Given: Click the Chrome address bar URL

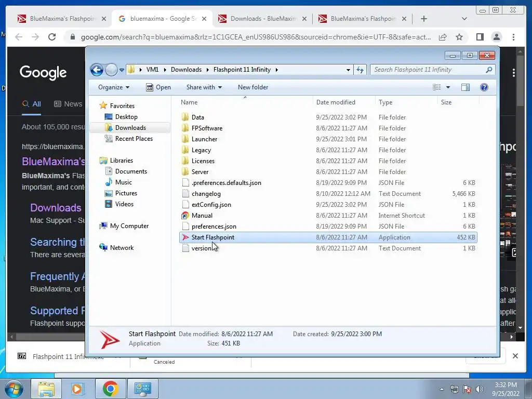Looking at the screenshot, I should point(256,37).
